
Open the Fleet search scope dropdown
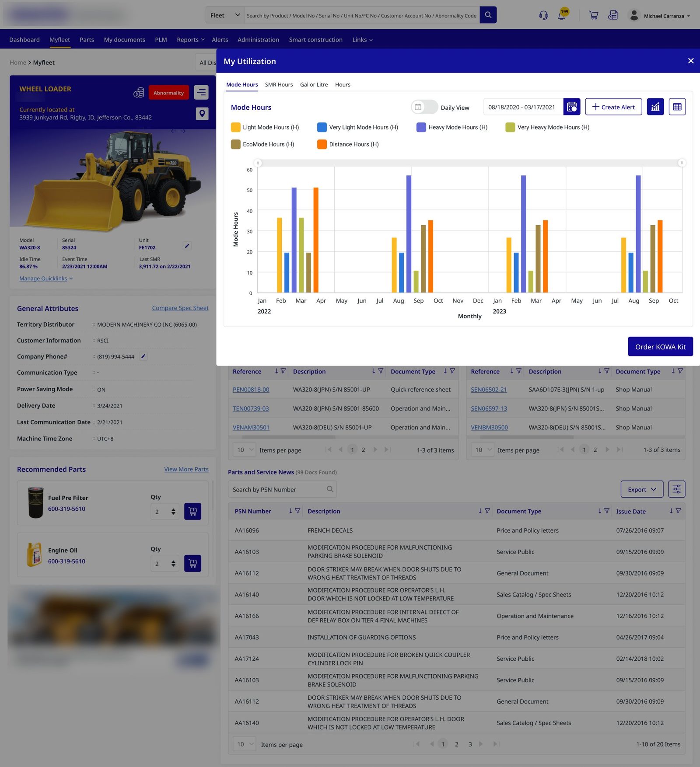[x=225, y=15]
